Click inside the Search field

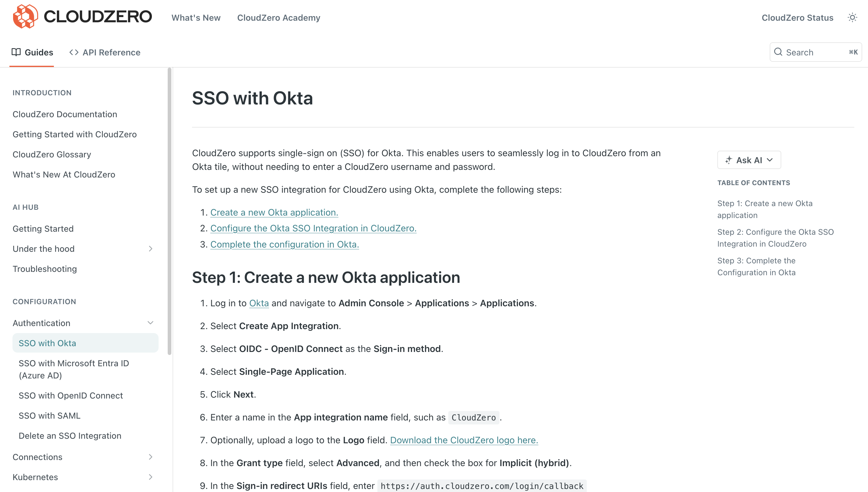[x=810, y=52]
